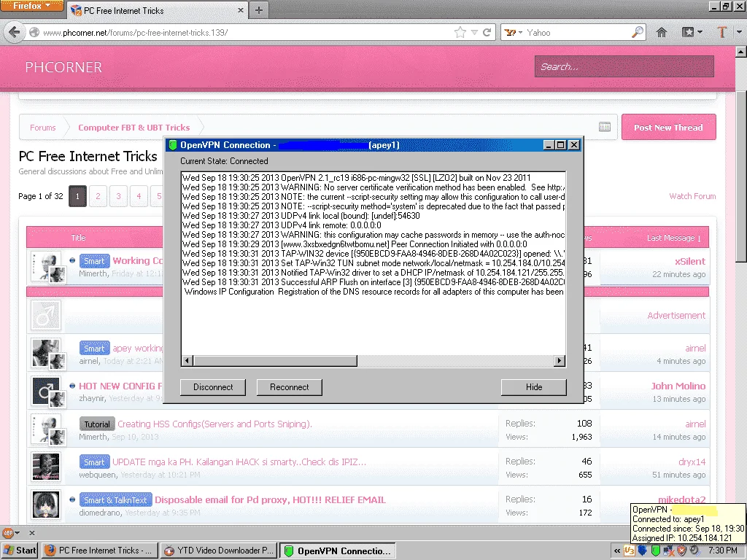Image resolution: width=747 pixels, height=560 pixels.
Task: Close the add-on bar with the X
Action: pos(32,533)
